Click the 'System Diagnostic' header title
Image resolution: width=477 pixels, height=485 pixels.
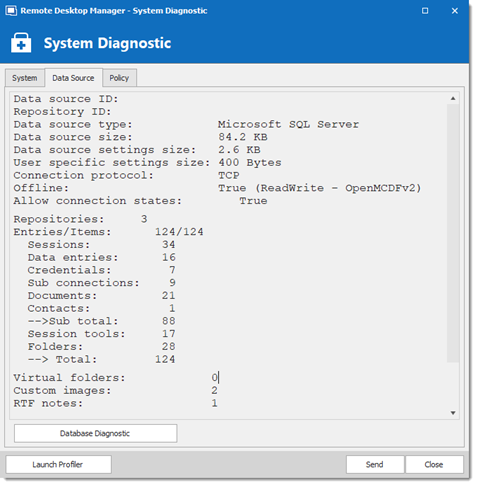pos(107,43)
